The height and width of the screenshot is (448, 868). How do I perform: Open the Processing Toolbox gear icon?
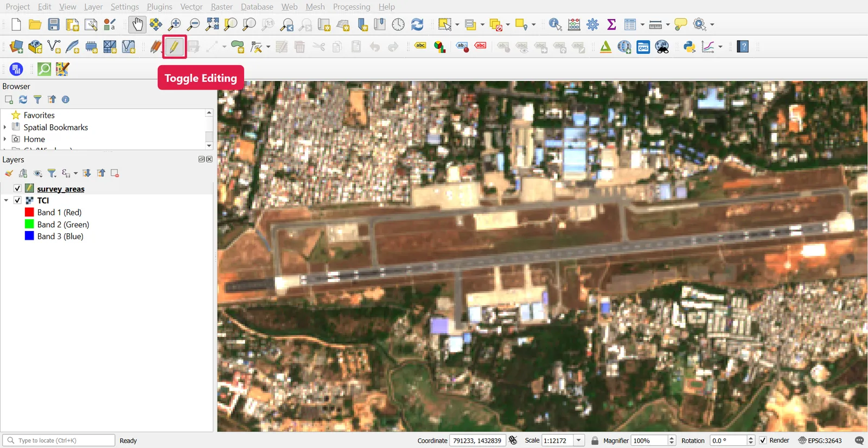pos(593,24)
